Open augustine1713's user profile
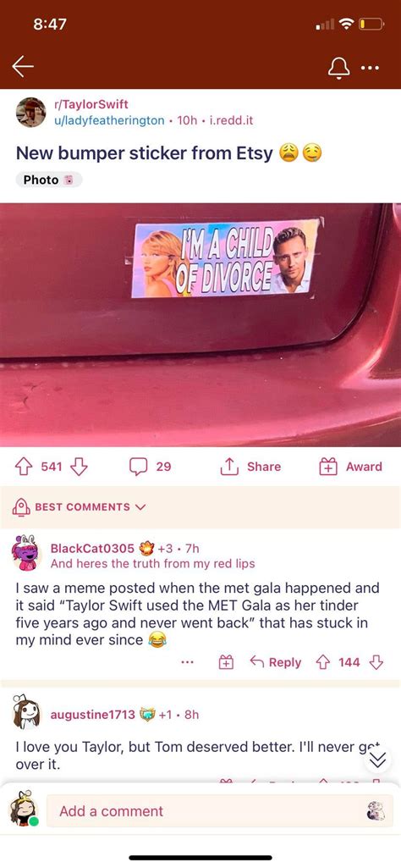Screen dimensions: 401x868 (x=92, y=714)
